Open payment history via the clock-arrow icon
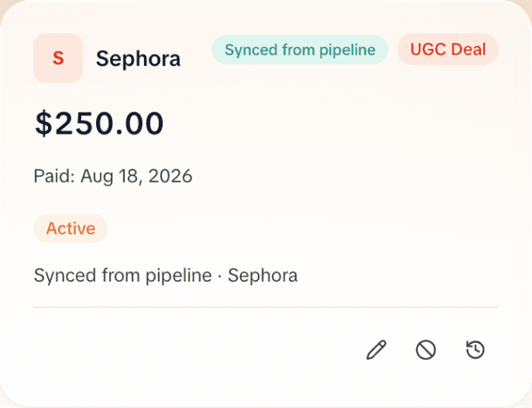532x408 pixels. [x=475, y=350]
